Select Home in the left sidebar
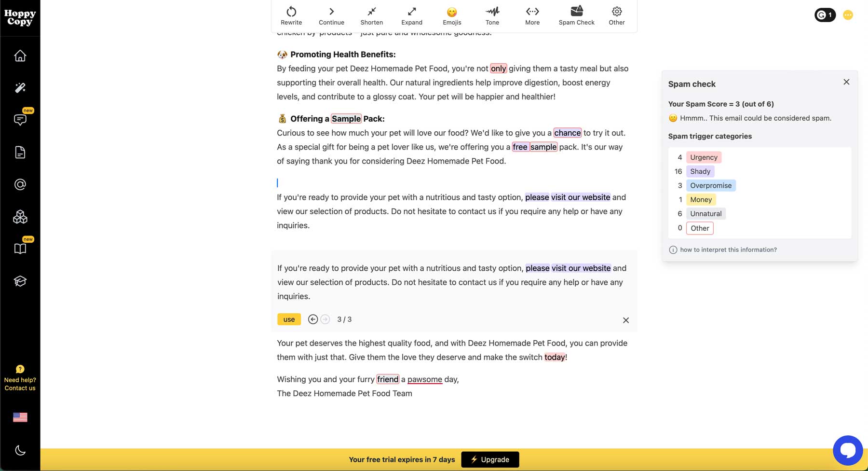868x471 pixels. pyautogui.click(x=20, y=55)
